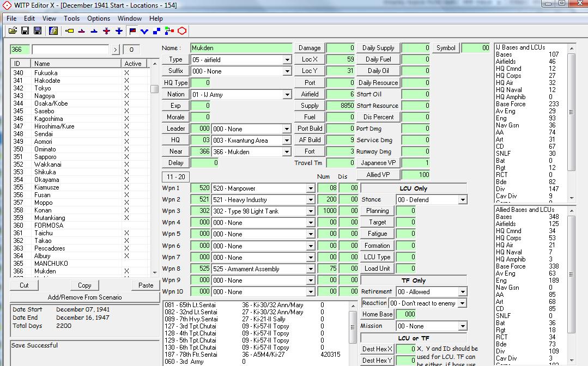The image size is (588, 366).
Task: Expand the Nation dropdown showing IJ Army
Action: [287, 95]
